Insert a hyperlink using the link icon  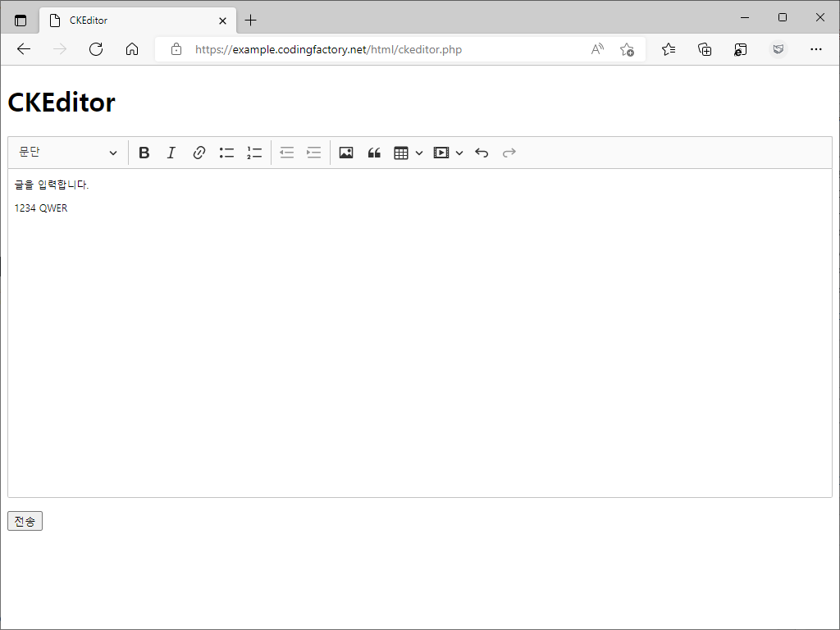[199, 153]
